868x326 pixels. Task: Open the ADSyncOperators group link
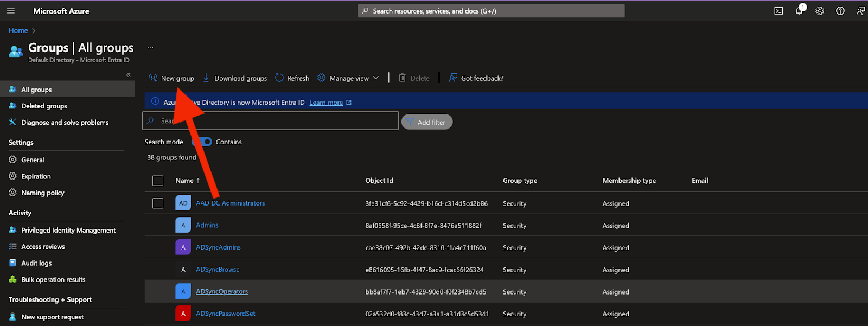point(222,291)
